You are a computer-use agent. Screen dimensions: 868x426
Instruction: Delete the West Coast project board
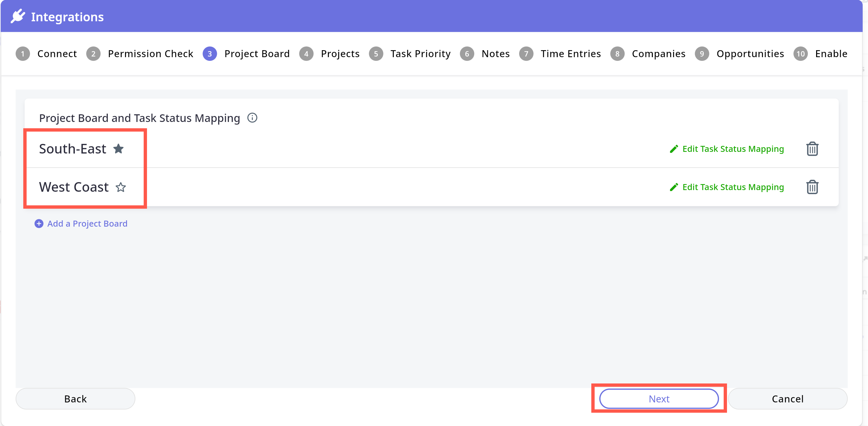pos(812,187)
